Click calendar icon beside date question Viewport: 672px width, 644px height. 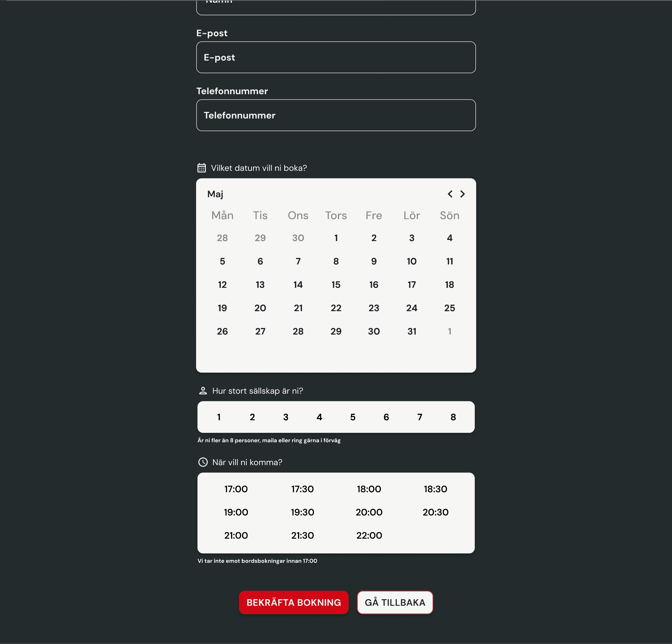click(x=202, y=168)
